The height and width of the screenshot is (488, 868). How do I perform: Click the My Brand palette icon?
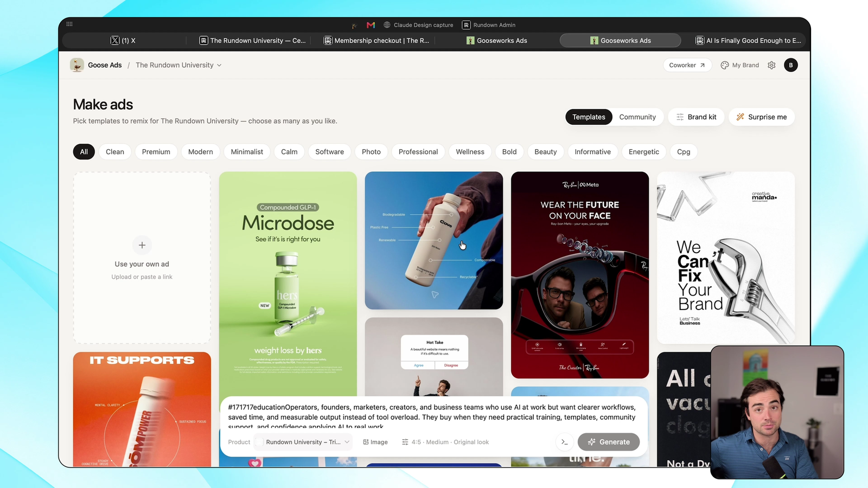pos(724,65)
